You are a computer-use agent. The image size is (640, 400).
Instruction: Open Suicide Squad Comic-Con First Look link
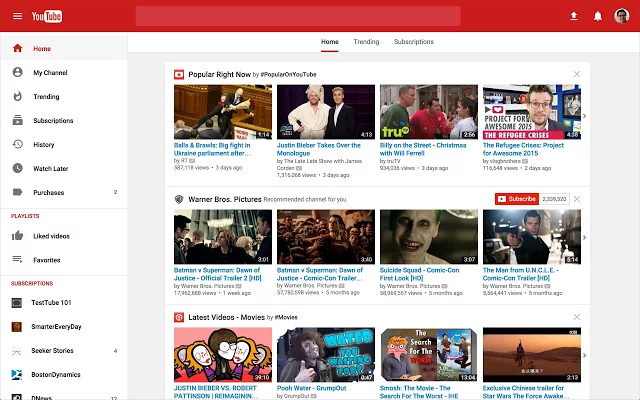(419, 274)
